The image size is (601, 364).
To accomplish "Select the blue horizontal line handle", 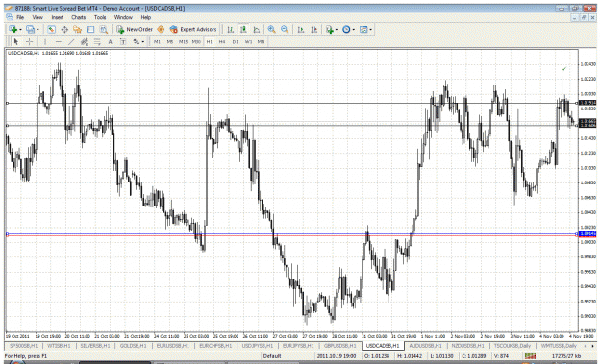I will click(x=7, y=234).
